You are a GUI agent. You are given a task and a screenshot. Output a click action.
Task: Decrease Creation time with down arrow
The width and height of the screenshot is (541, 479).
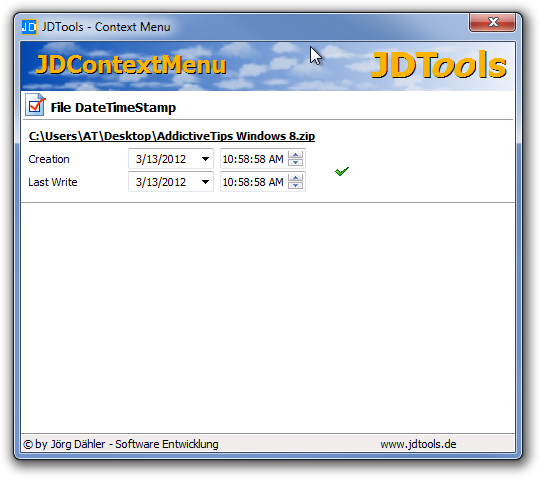295,163
